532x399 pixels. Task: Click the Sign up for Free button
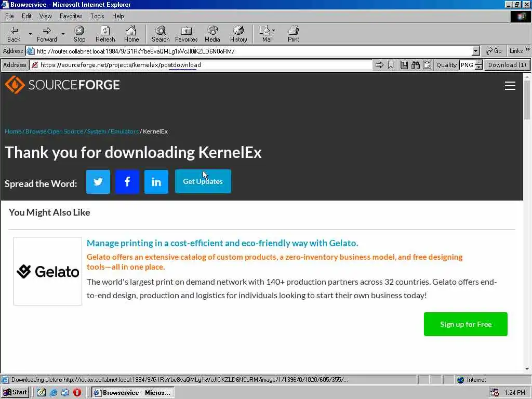(465, 324)
